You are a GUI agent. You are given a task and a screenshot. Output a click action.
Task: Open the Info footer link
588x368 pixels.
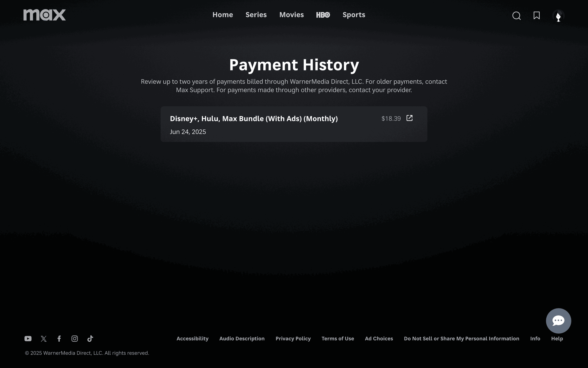[535, 339]
